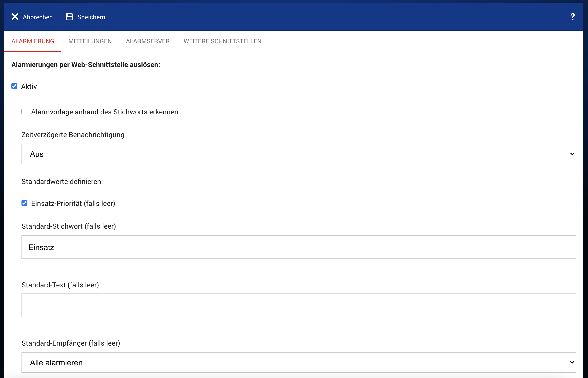The image size is (588, 378).
Task: Select the Alarmierung tab
Action: click(33, 41)
